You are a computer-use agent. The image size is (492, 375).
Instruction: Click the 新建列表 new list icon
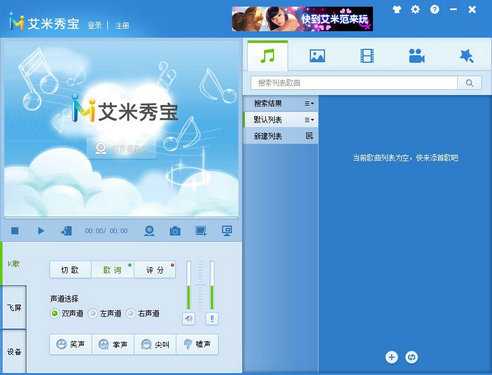pyautogui.click(x=309, y=136)
